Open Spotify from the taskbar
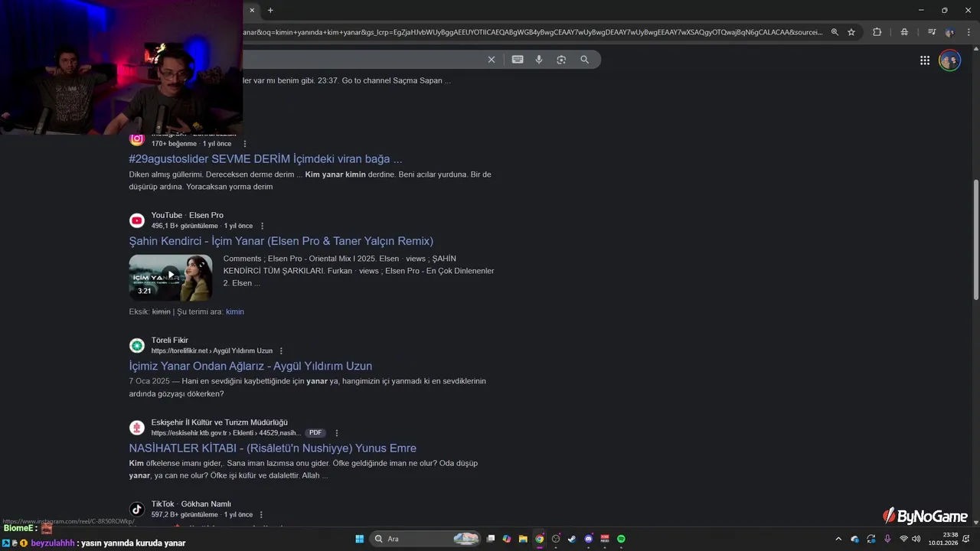The width and height of the screenshot is (980, 551). point(621,539)
